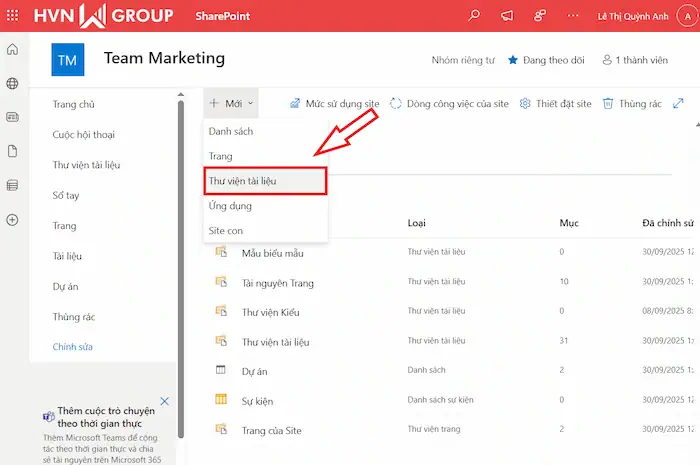Click the Chỉnh sửa navigation link
The image size is (700, 465).
click(x=73, y=346)
